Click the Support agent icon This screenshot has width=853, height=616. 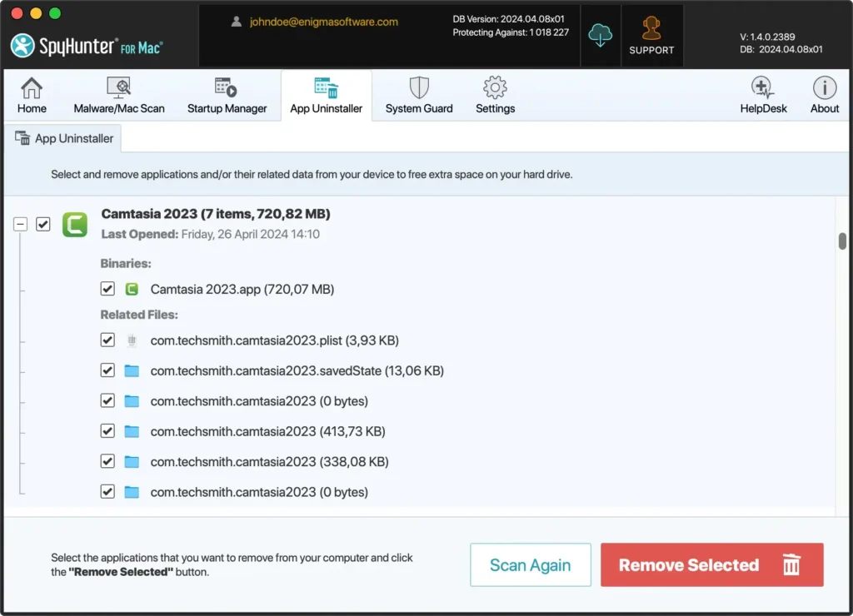click(651, 27)
